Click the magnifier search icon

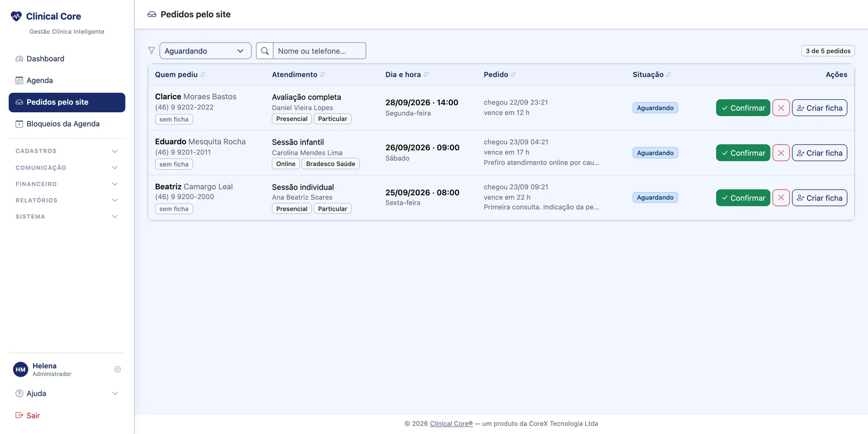(265, 51)
